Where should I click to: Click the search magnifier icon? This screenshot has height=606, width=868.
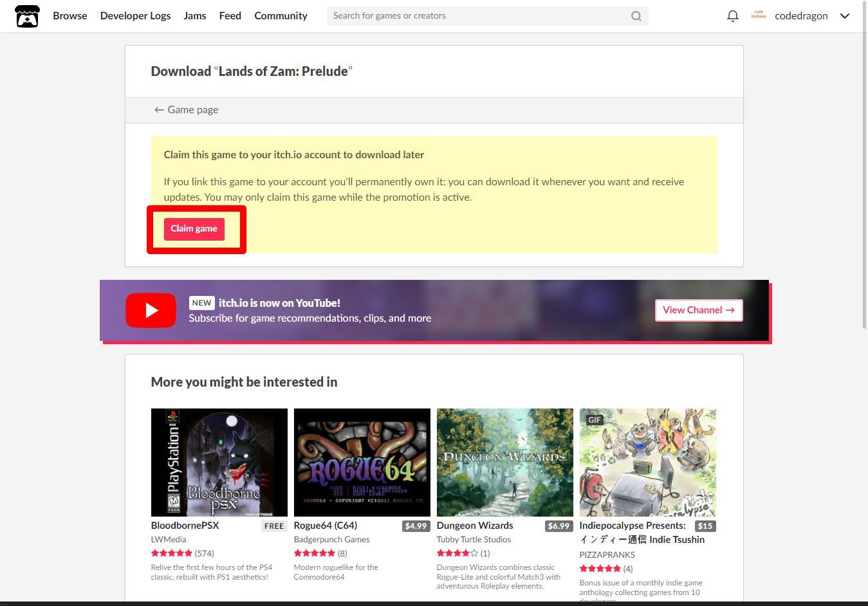(636, 16)
